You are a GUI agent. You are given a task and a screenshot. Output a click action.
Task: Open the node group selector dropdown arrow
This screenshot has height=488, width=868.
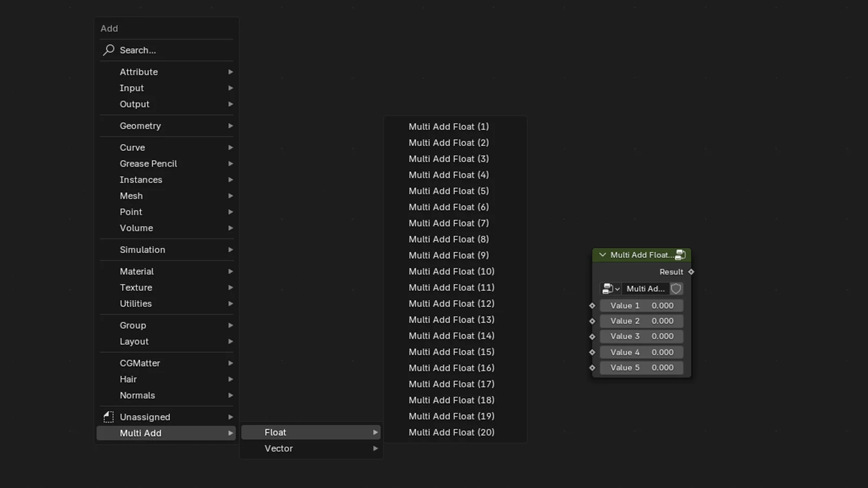coord(618,288)
